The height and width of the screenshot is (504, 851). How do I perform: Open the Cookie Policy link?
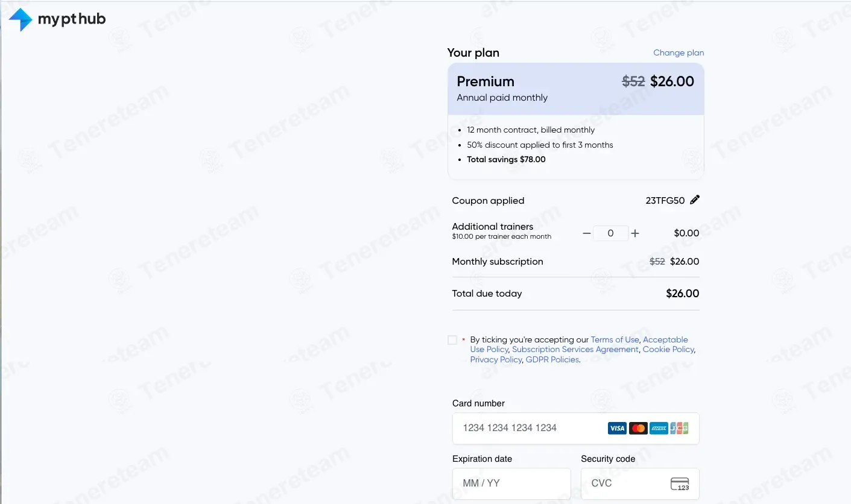pyautogui.click(x=668, y=349)
